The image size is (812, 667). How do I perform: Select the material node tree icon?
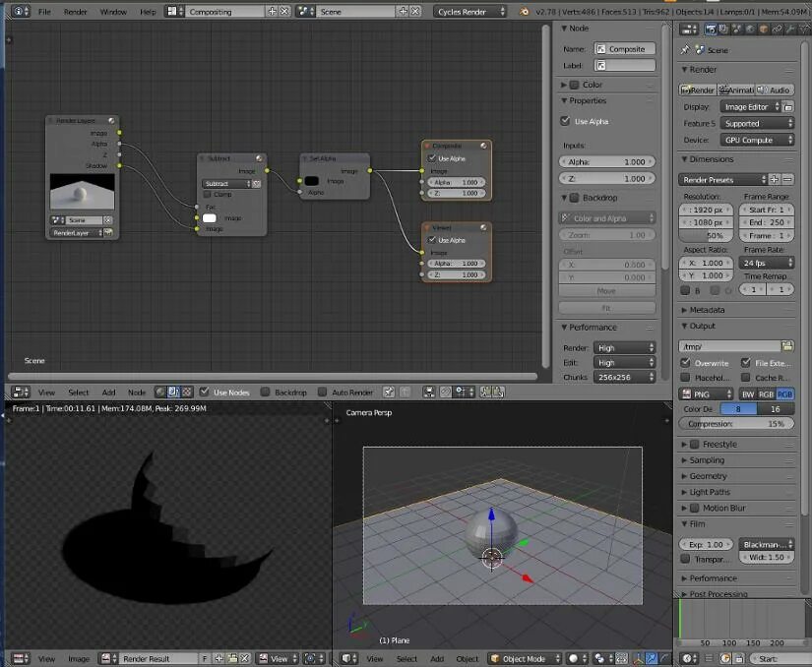click(x=160, y=393)
